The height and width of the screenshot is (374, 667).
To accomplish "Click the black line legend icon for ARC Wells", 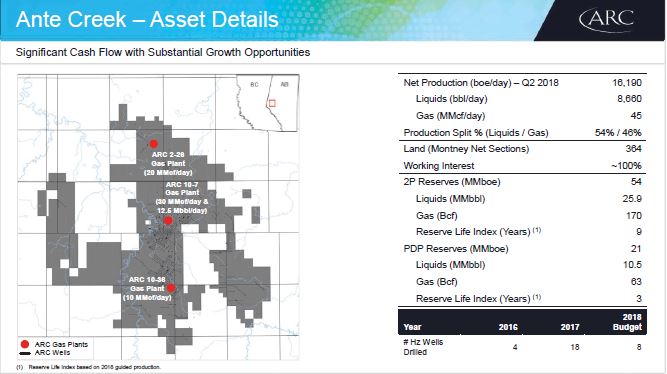I will click(x=25, y=353).
